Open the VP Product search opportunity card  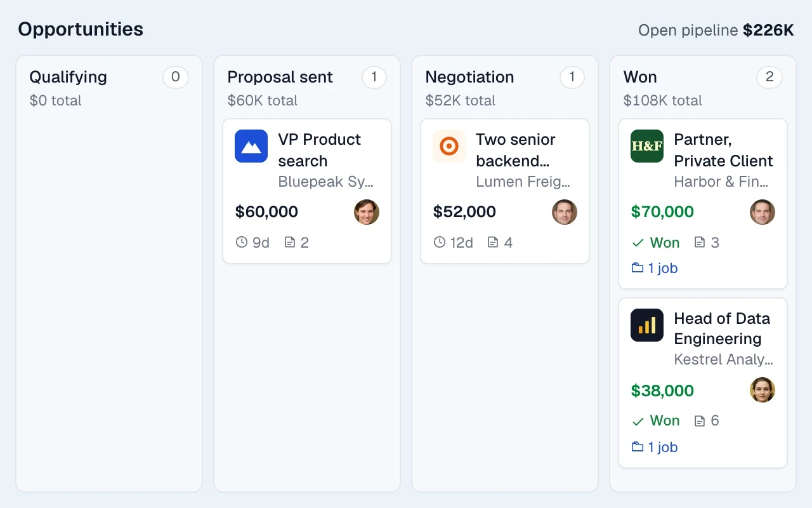click(x=307, y=191)
